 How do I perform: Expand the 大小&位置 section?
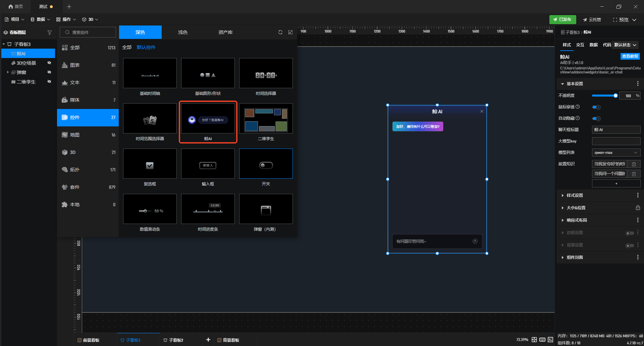(562, 208)
